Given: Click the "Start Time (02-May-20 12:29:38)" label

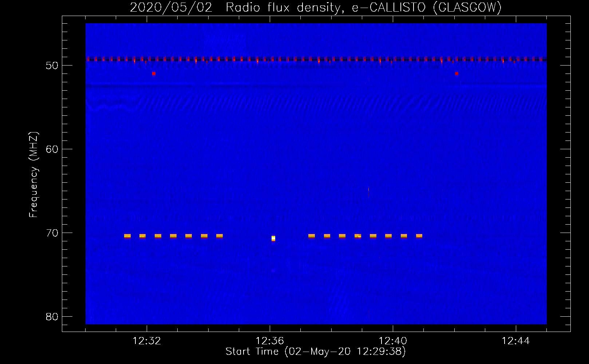Looking at the screenshot, I should pyautogui.click(x=316, y=352).
